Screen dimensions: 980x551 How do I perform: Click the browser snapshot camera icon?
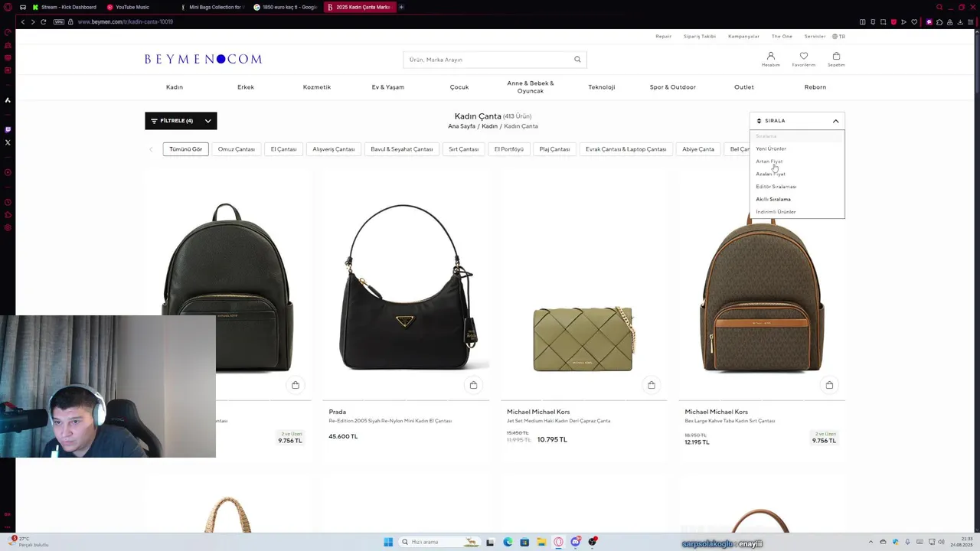pyautogui.click(x=883, y=22)
